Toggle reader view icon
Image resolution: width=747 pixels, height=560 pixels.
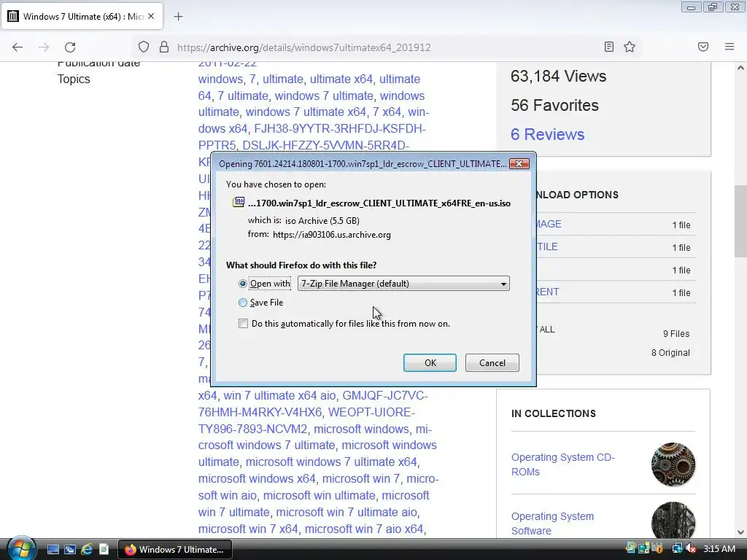609,47
